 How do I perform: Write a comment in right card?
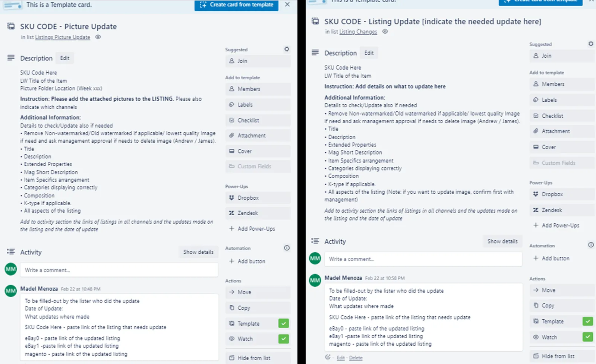(423, 259)
